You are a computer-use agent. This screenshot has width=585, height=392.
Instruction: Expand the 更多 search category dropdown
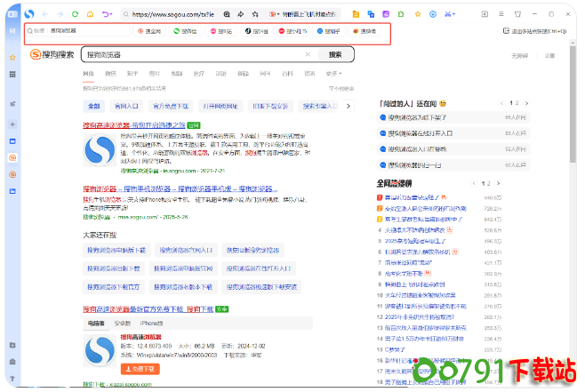tap(333, 74)
